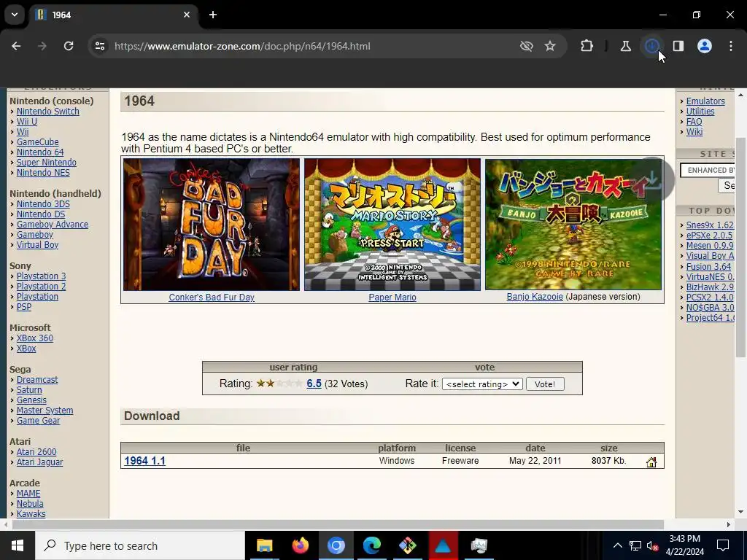Switch to Chrome taskbar icon
The height and width of the screenshot is (560, 747).
(x=336, y=545)
